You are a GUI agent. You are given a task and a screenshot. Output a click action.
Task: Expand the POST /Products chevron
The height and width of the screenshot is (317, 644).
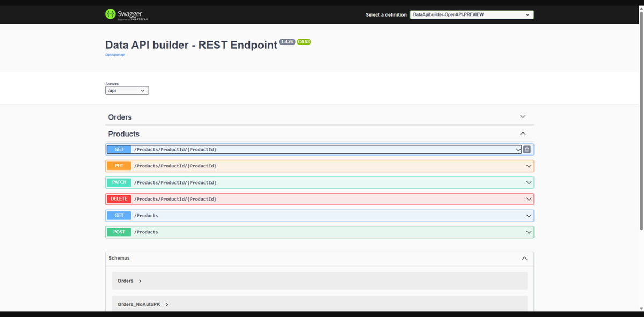[529, 232]
